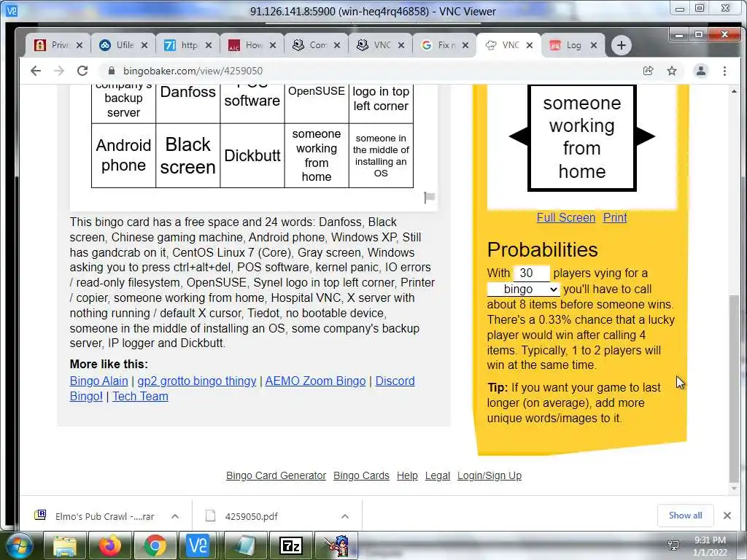Open Windows Start menu
This screenshot has height=560, width=747.
(x=18, y=545)
